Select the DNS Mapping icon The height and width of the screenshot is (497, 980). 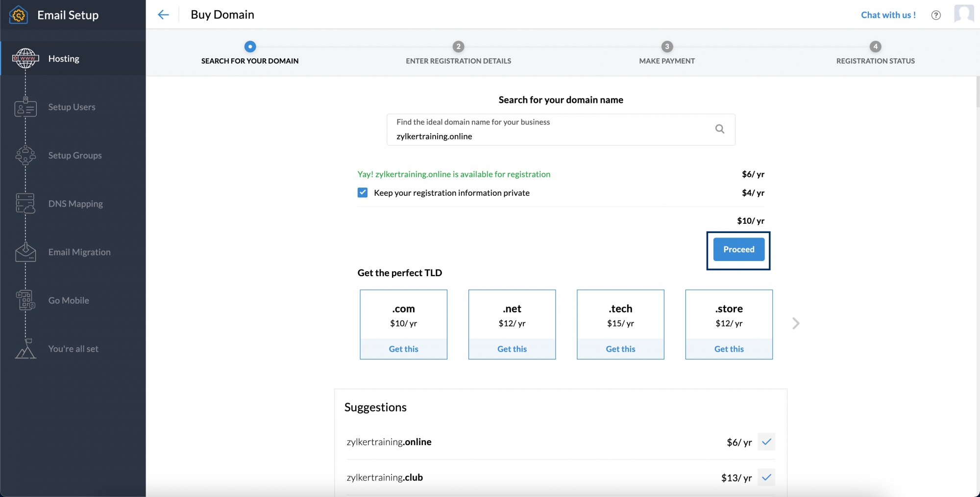click(x=25, y=204)
